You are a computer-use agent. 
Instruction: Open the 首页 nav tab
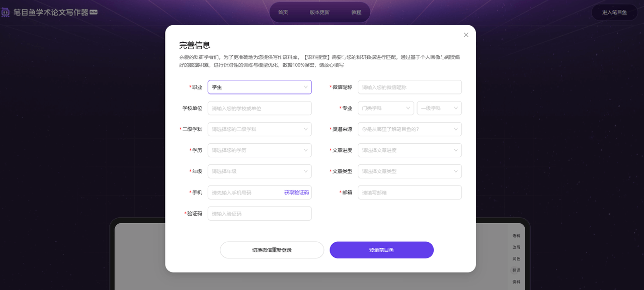pyautogui.click(x=283, y=12)
